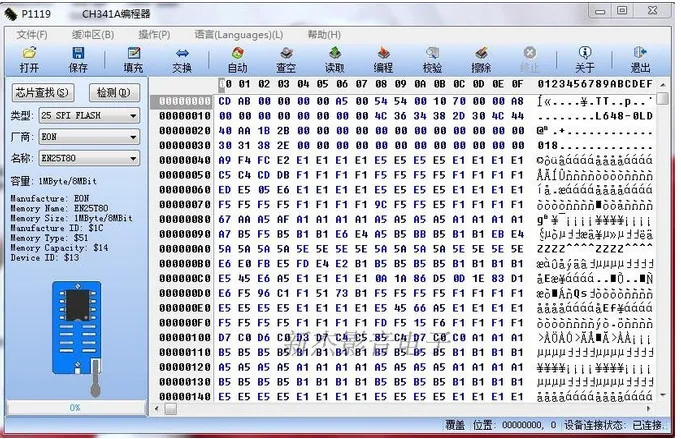Click the 校验 (Verify) toolbar icon
Viewport: 681px width, 439px height.
(x=432, y=53)
